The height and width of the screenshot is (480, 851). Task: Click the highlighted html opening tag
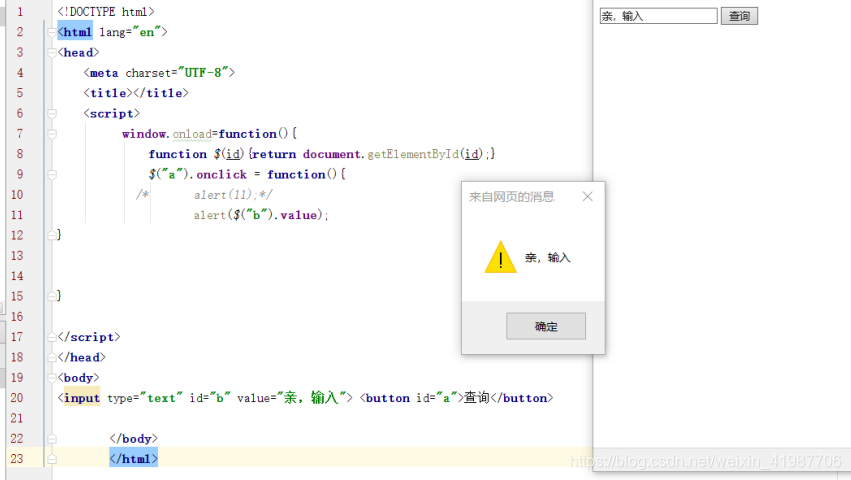(75, 32)
